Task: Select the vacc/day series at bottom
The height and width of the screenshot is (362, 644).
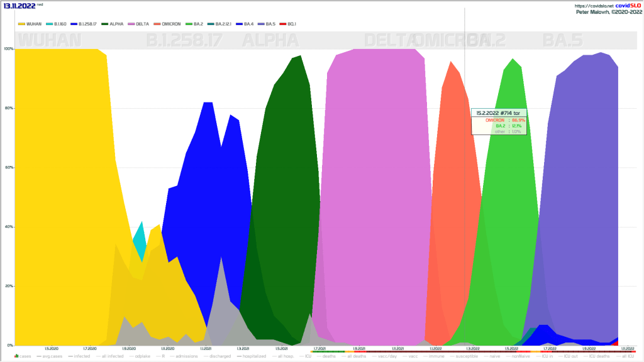Action: click(x=386, y=356)
